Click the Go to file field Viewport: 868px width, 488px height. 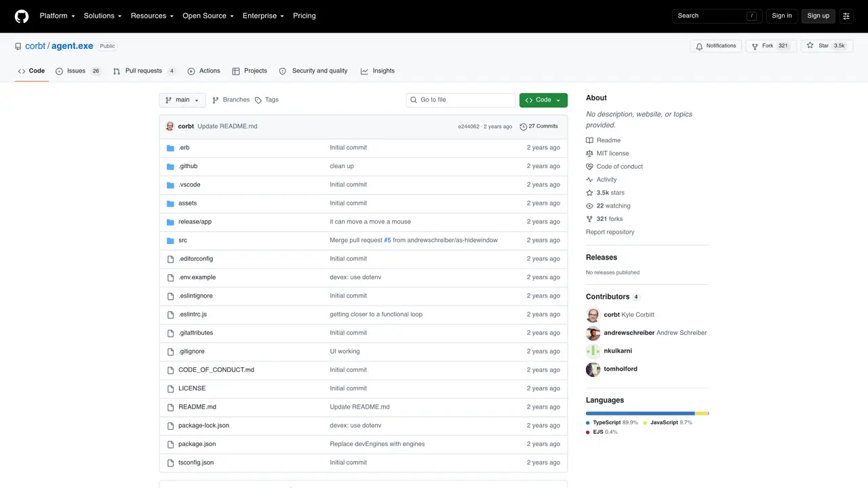click(461, 100)
